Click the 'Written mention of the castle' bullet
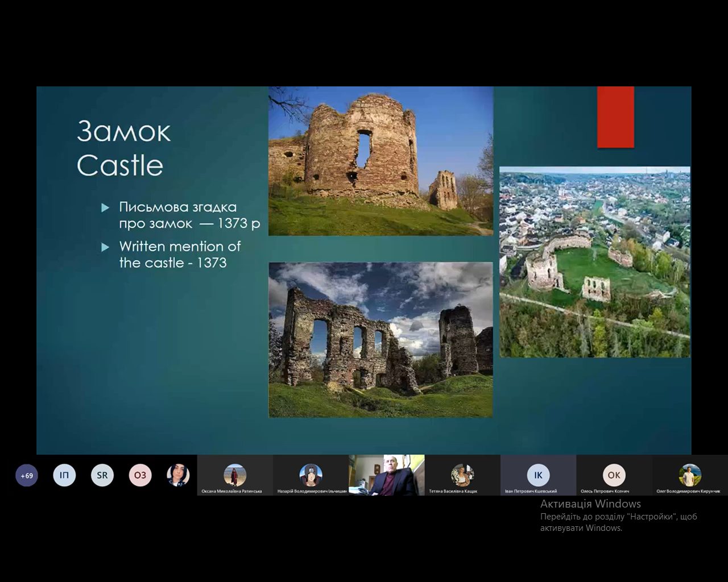The width and height of the screenshot is (728, 582). point(179,254)
